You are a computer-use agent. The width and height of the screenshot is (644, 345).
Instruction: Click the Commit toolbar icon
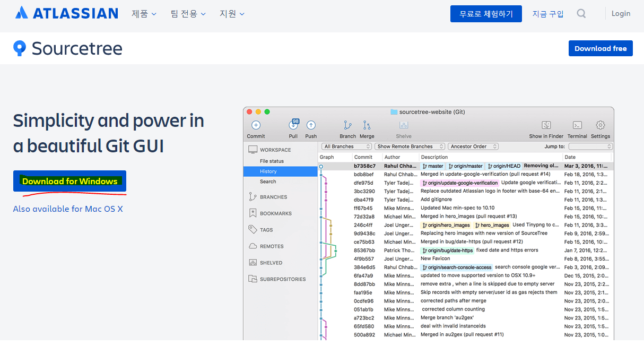pos(256,125)
